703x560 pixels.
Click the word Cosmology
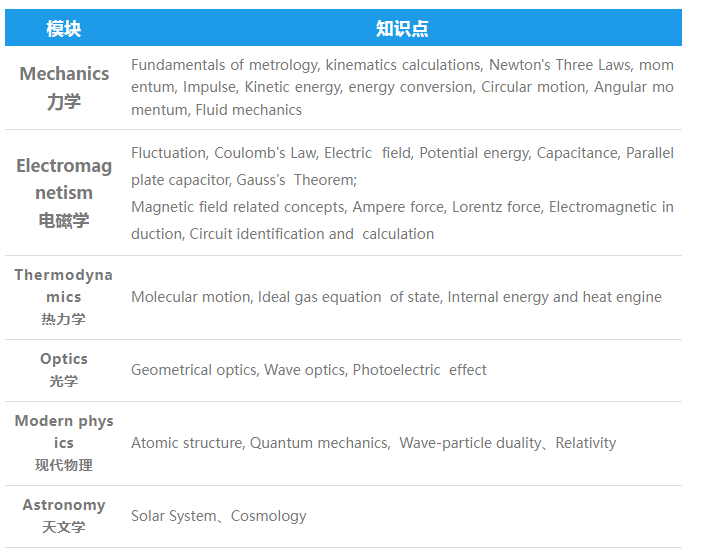(269, 516)
